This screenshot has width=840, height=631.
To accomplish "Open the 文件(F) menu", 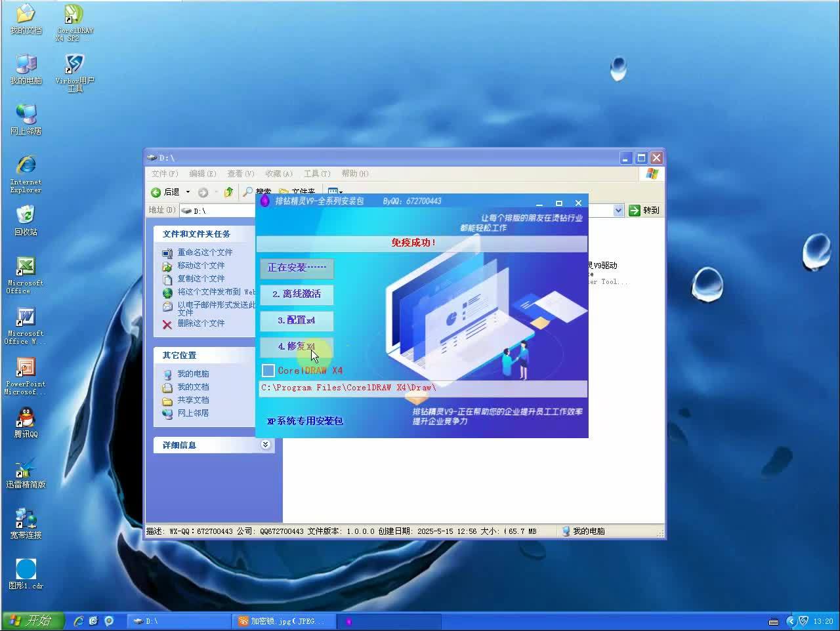I will click(165, 174).
